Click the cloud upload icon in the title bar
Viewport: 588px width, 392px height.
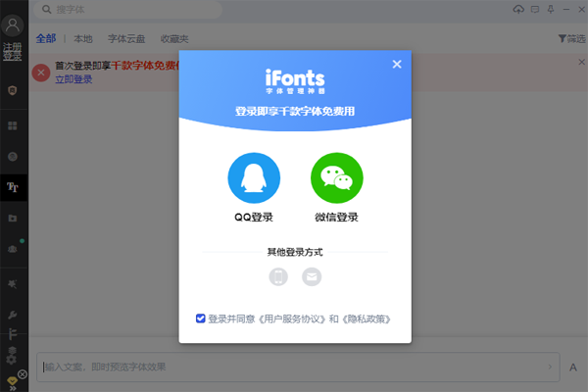(518, 9)
